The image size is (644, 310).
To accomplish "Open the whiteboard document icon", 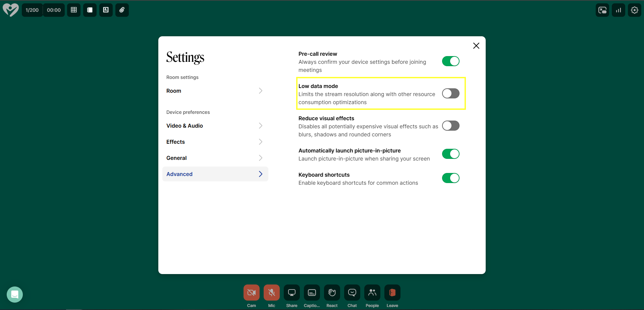I will tap(106, 10).
